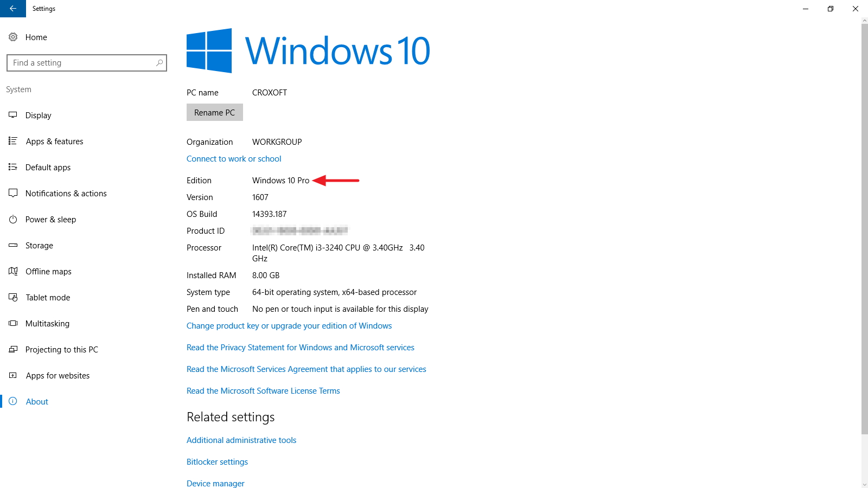Click the vertical scrollbar thumb

click(864, 229)
